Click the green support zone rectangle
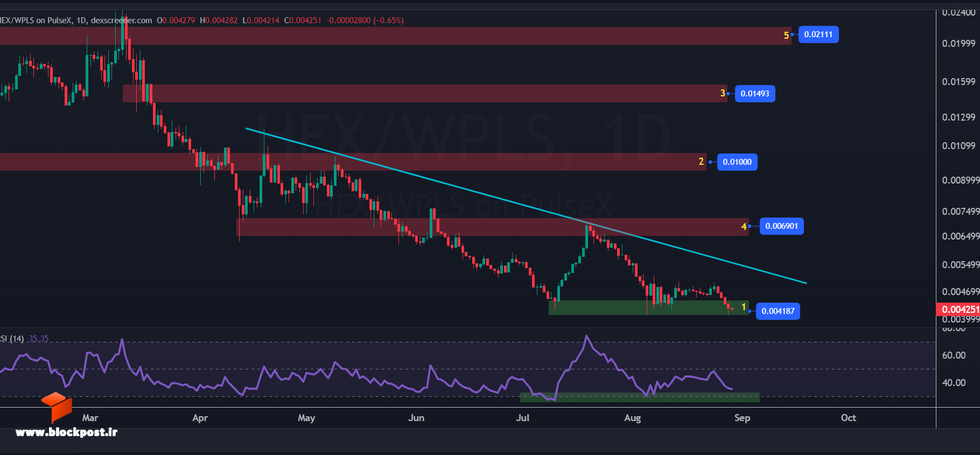 (x=648, y=307)
